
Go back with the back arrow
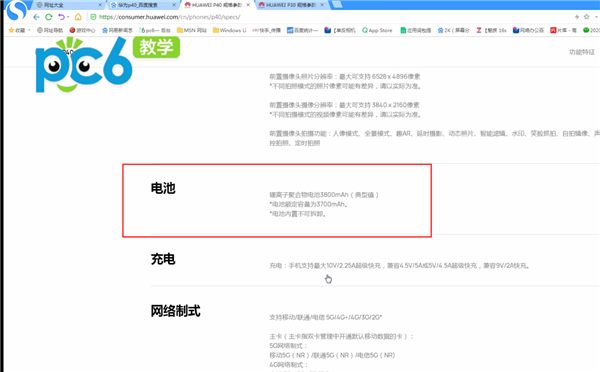[36, 17]
